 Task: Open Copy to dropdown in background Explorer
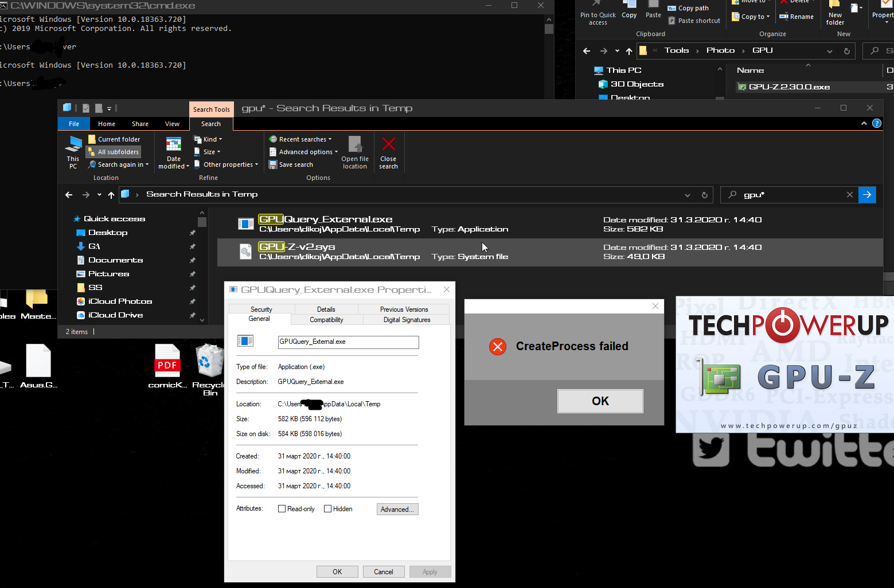pos(751,17)
